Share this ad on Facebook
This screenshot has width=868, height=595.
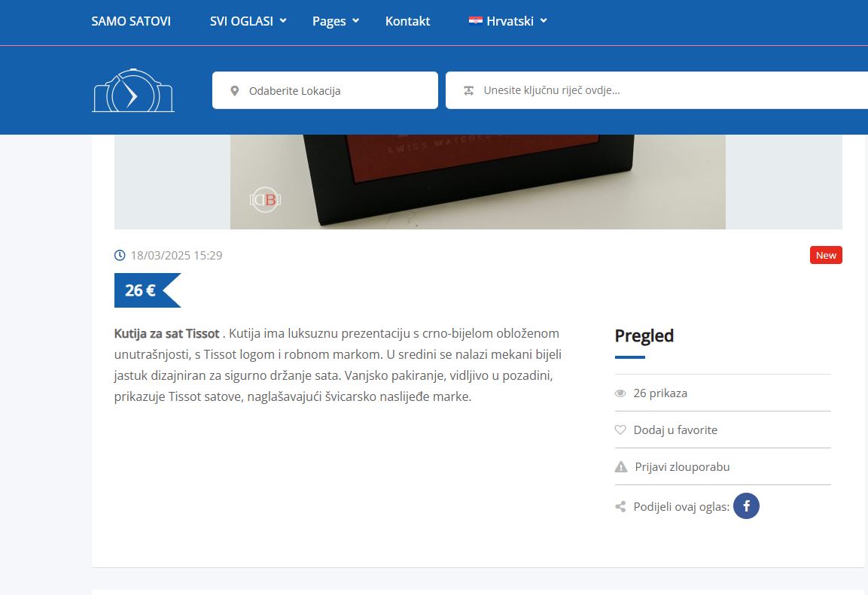pos(746,506)
